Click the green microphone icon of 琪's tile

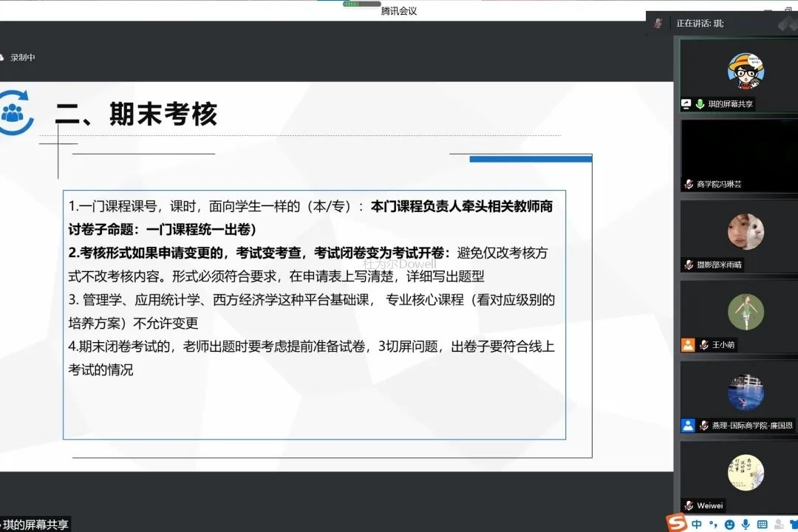coord(700,104)
